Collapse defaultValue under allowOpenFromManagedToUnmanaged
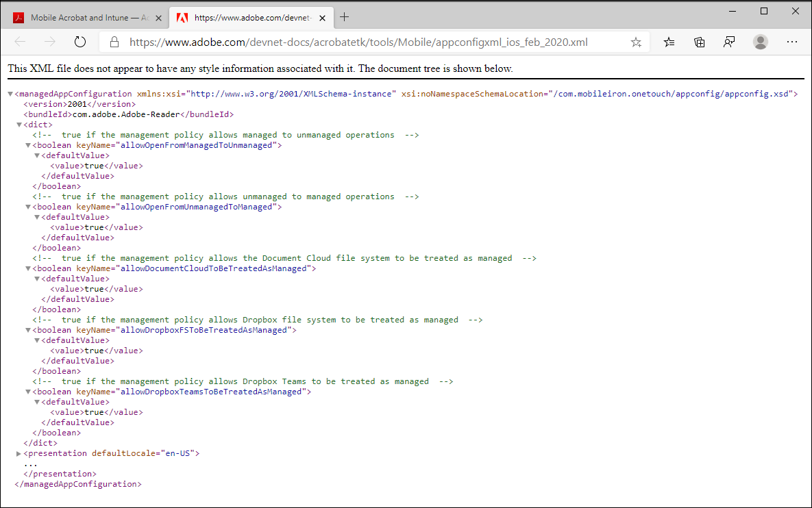 (37, 155)
